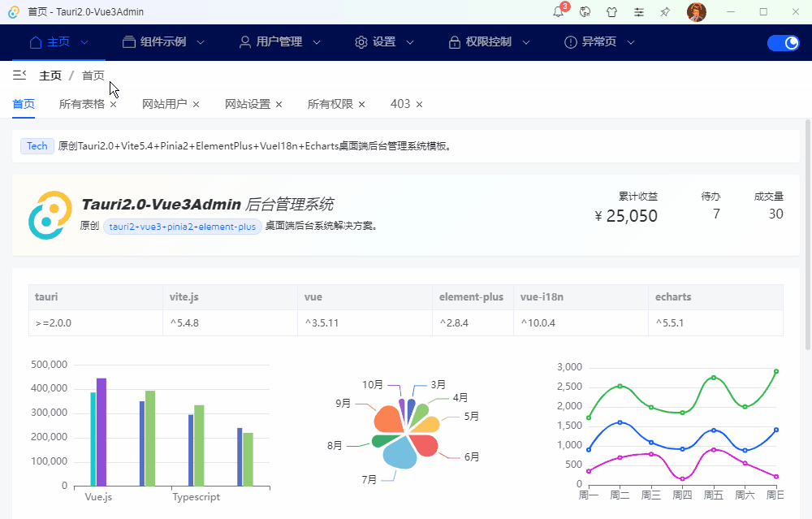Open the 主页 navigation menu
This screenshot has height=519, width=812.
pos(59,42)
